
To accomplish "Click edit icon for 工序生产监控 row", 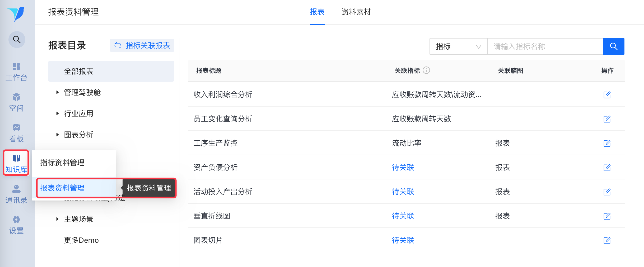I will tap(607, 143).
